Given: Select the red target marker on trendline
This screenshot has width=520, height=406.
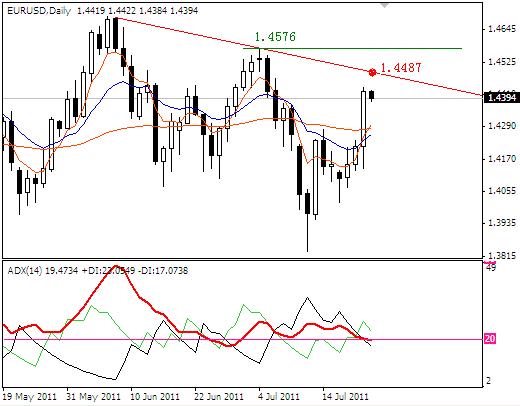Looking at the screenshot, I should (372, 72).
